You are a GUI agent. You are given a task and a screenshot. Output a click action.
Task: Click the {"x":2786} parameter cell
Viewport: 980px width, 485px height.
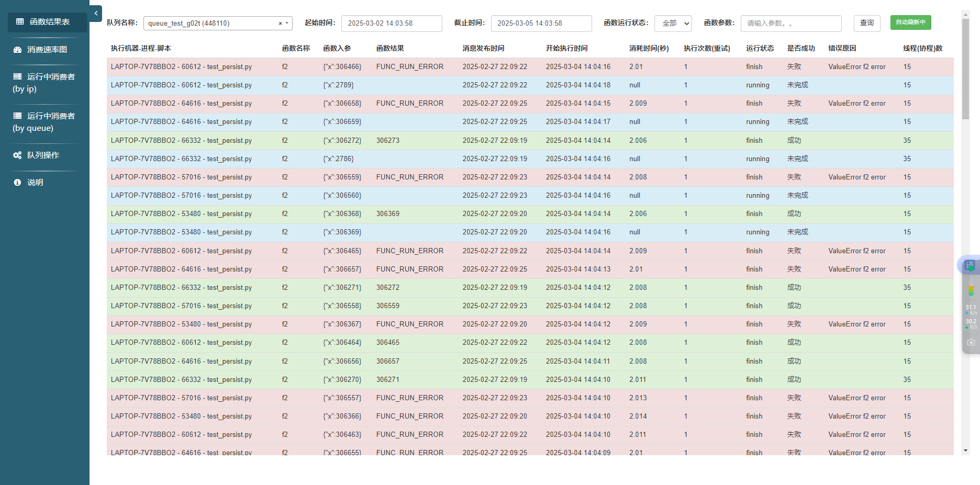[x=339, y=159]
